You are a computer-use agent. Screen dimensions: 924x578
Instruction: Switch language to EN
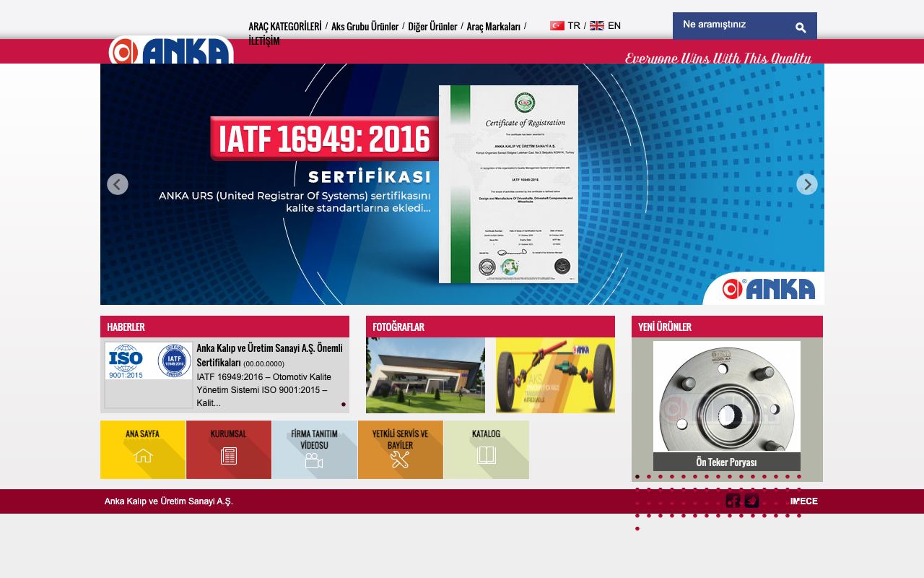click(614, 25)
